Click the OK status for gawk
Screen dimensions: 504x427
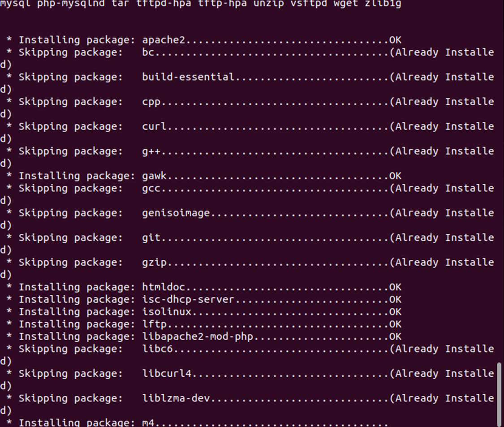[395, 176]
